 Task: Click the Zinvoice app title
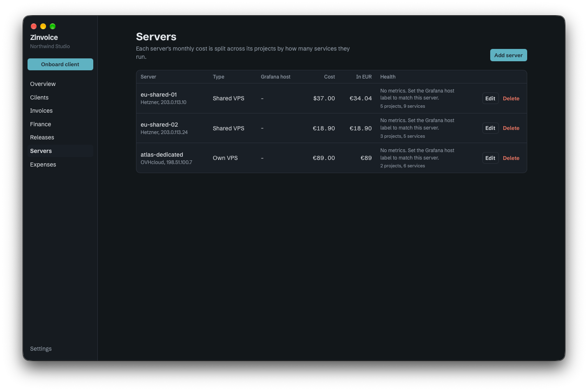[x=44, y=37]
